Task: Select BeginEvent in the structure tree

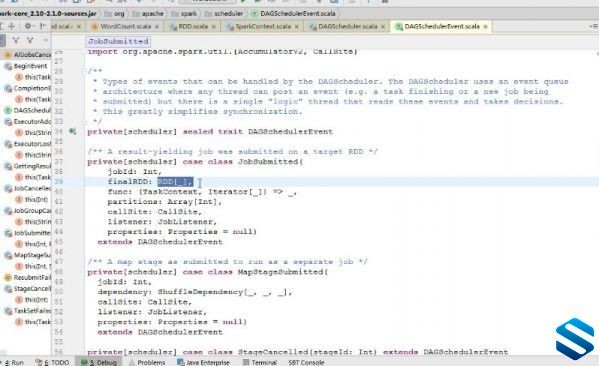Action: coord(26,66)
